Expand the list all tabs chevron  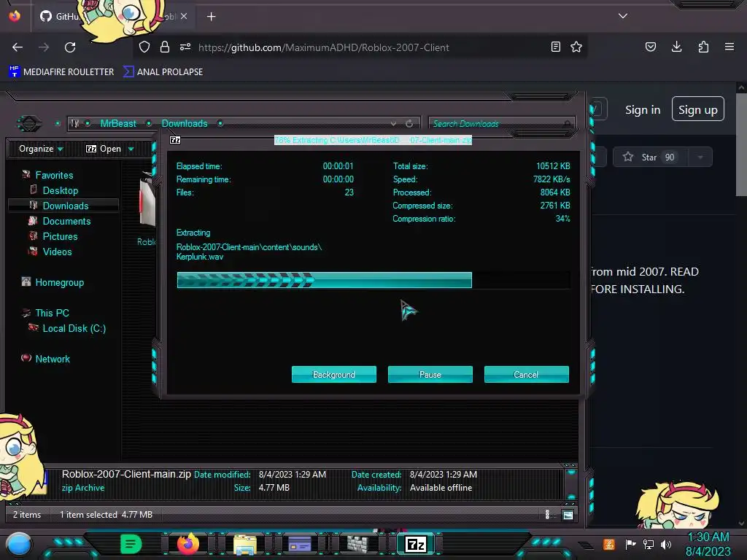[x=623, y=16]
